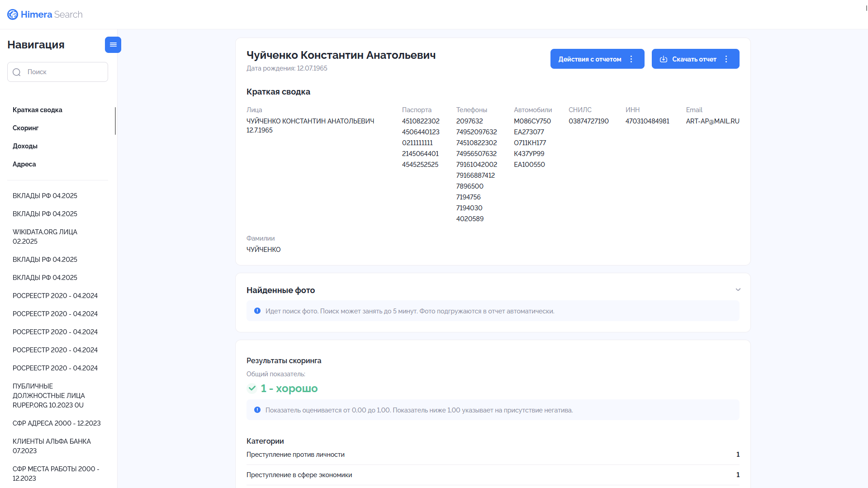868x488 pixels.
Task: Open КЛИЕНТЫ АЛЬФА БАНКА 07.2023 source
Action: tap(52, 446)
